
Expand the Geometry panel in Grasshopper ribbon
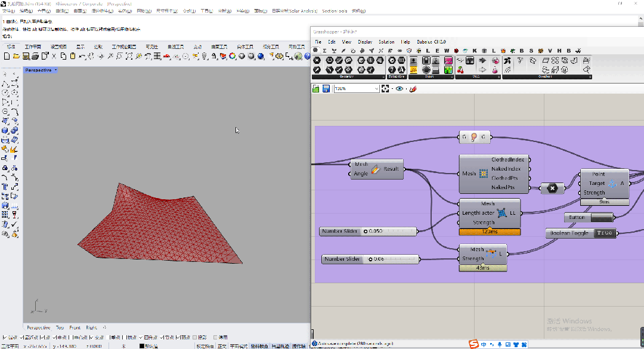[x=383, y=77]
